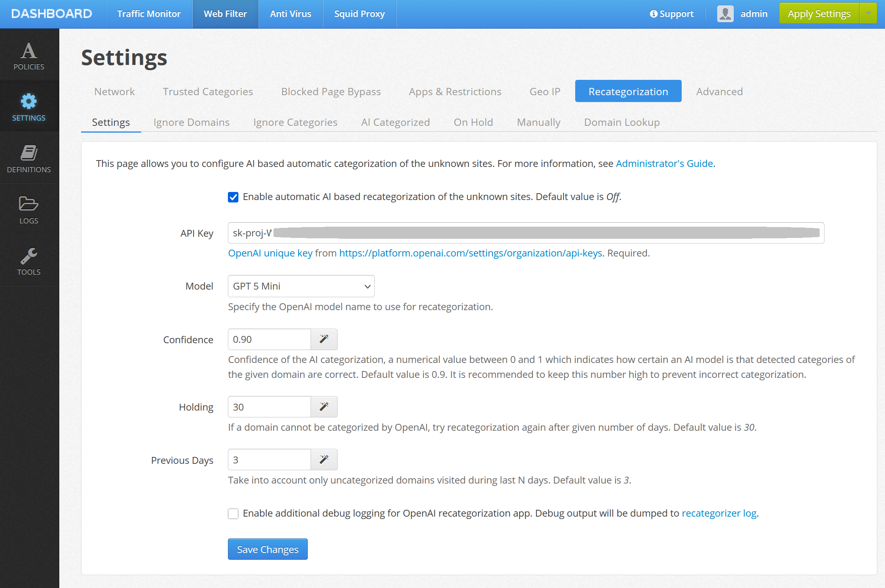
Task: Reset Previous Days with the magic wand button
Action: (x=324, y=459)
